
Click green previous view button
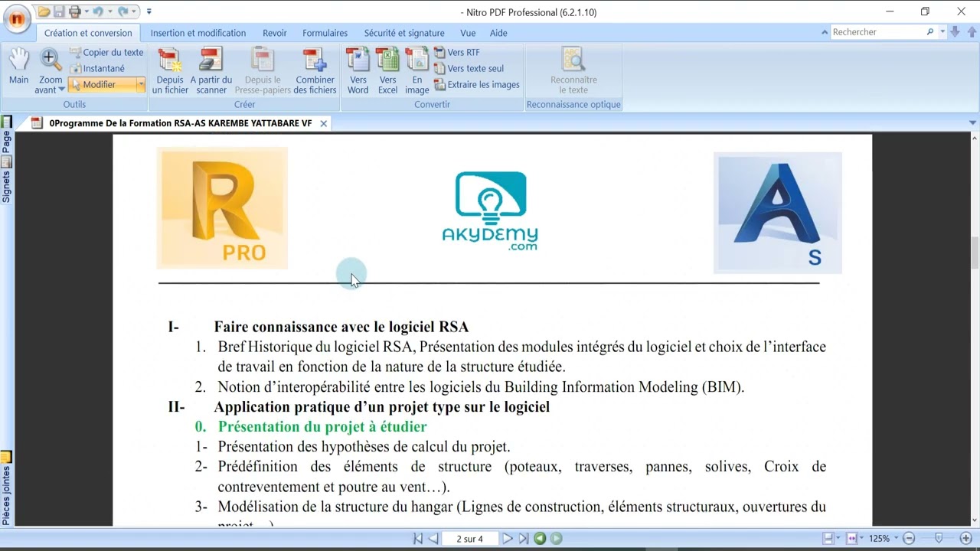(540, 539)
